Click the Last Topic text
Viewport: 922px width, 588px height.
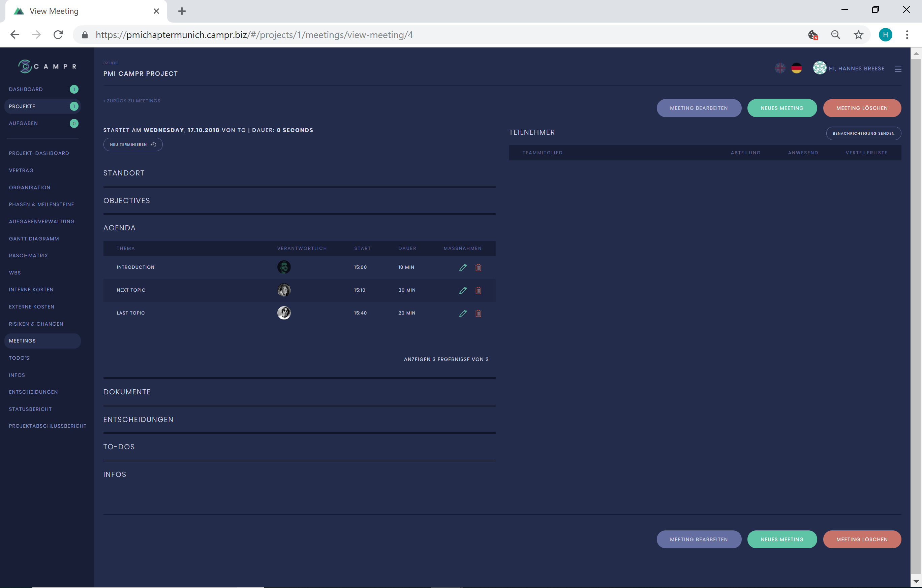tap(130, 313)
